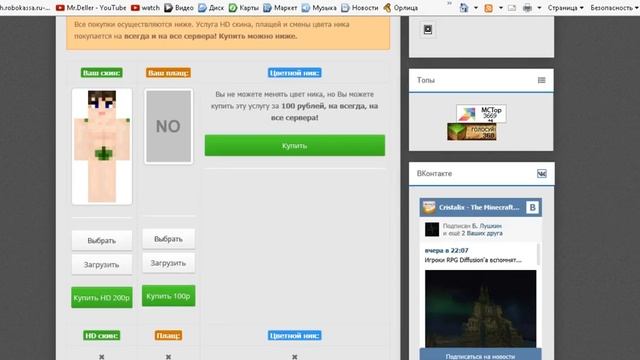Image resolution: width=640 pixels, height=360 pixels.
Task: Show more bookmarks via the chevron overflow
Action: (449, 4)
